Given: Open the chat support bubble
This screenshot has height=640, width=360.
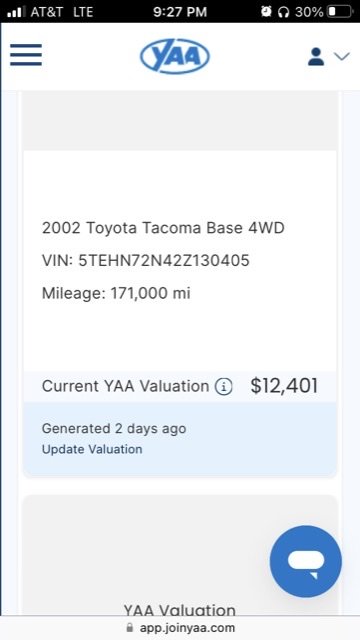Looking at the screenshot, I should (306, 562).
